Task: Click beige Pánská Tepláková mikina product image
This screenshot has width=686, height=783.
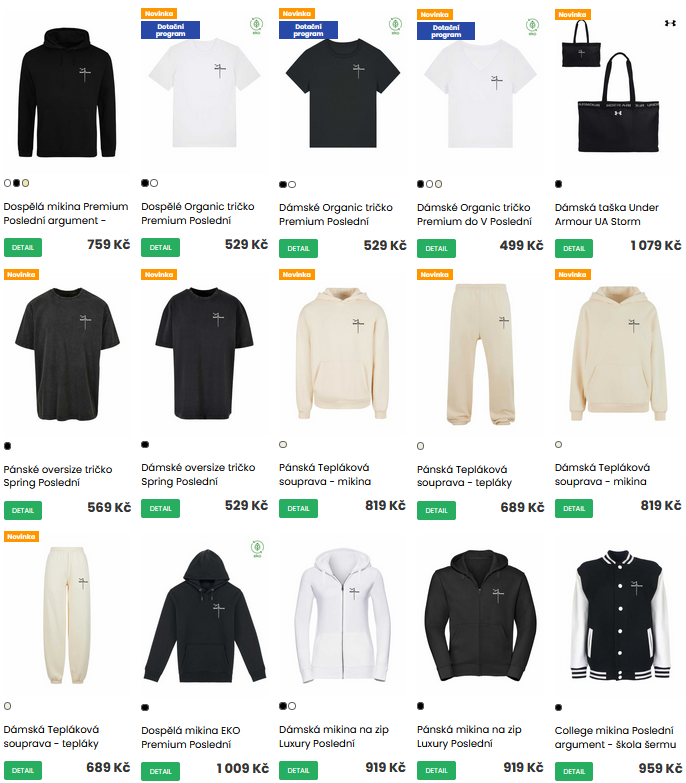Action: point(342,353)
